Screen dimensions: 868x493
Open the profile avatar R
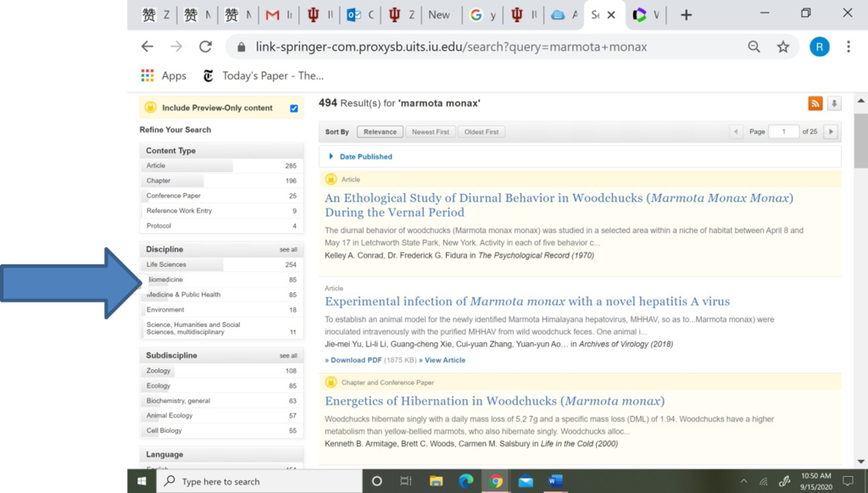pos(820,47)
